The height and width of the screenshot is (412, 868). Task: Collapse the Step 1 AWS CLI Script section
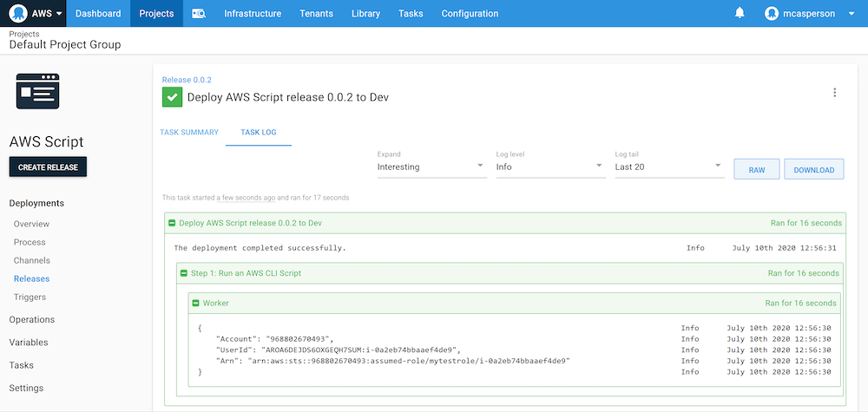184,273
